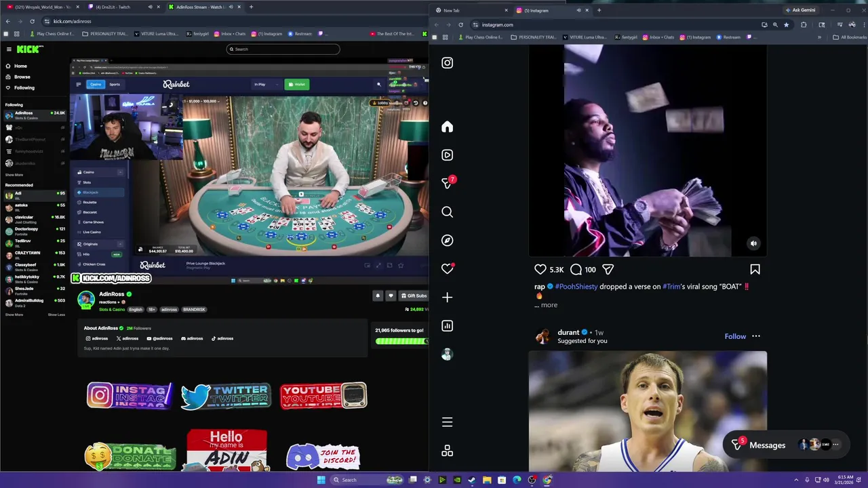Follow the durant account
Viewport: 868px width, 488px height.
(x=735, y=336)
